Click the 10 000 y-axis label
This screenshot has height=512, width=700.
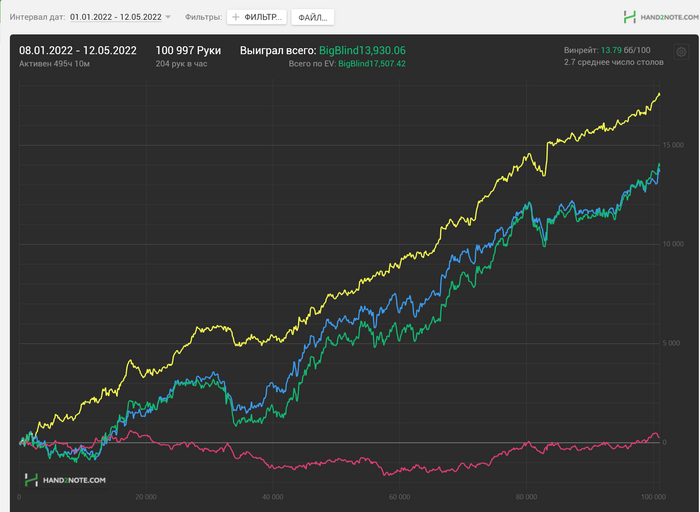coord(673,244)
